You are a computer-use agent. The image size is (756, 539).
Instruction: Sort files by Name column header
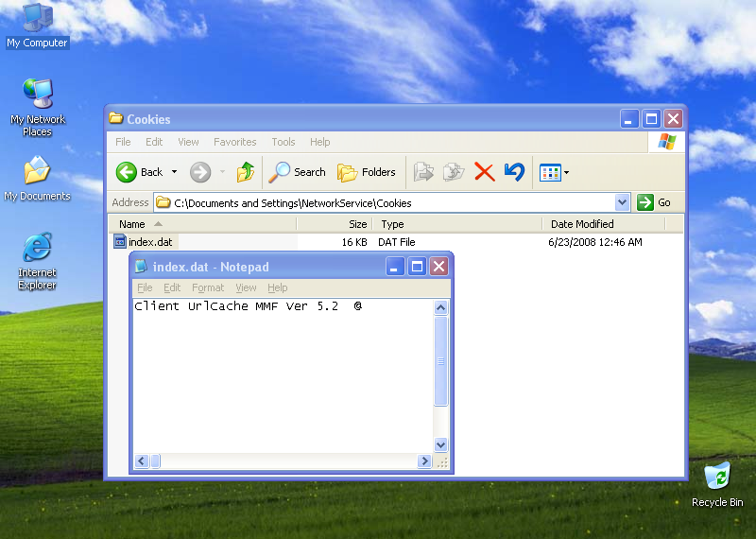[x=201, y=224]
